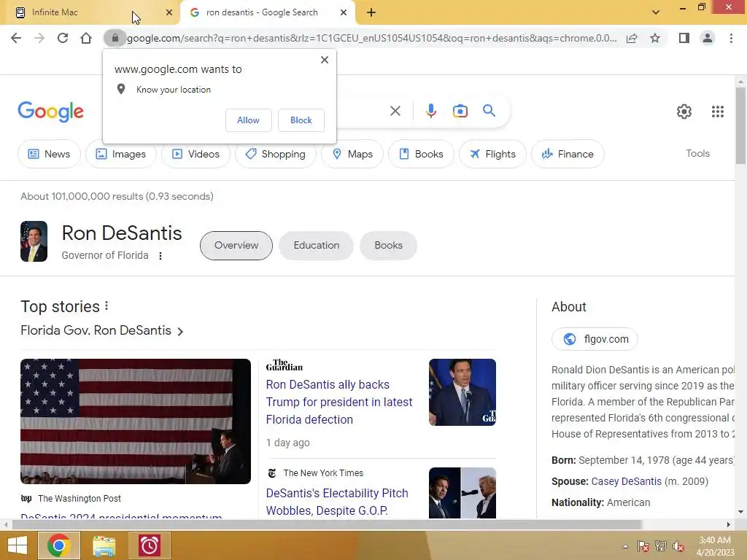This screenshot has width=747, height=560.
Task: Open more options beside Governor of Florida
Action: (160, 256)
